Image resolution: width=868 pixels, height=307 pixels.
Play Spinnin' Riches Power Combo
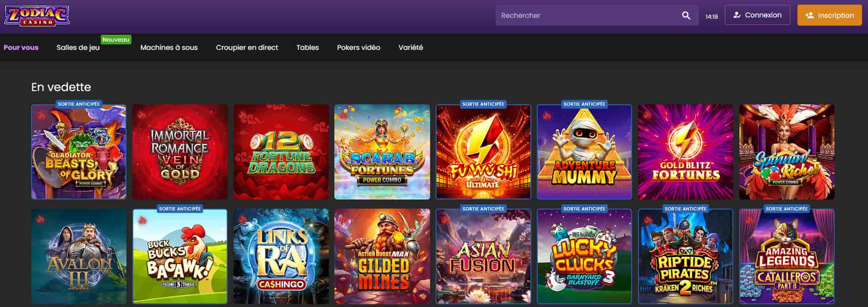click(787, 152)
